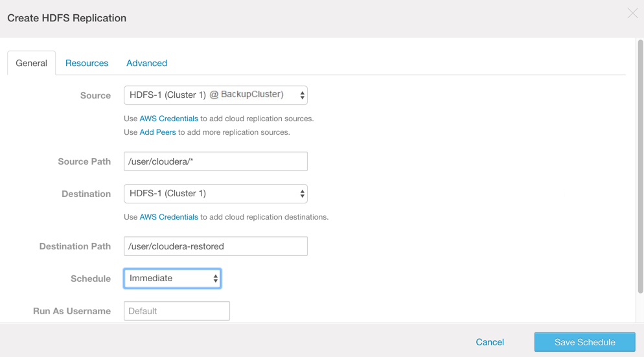Click the Source Path field label
The image size is (644, 357).
coord(84,161)
